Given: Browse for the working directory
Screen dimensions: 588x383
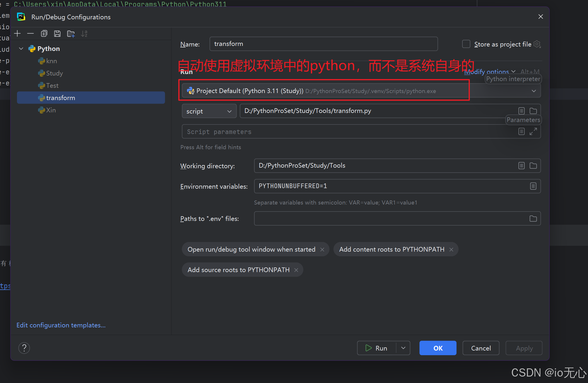Looking at the screenshot, I should point(533,166).
